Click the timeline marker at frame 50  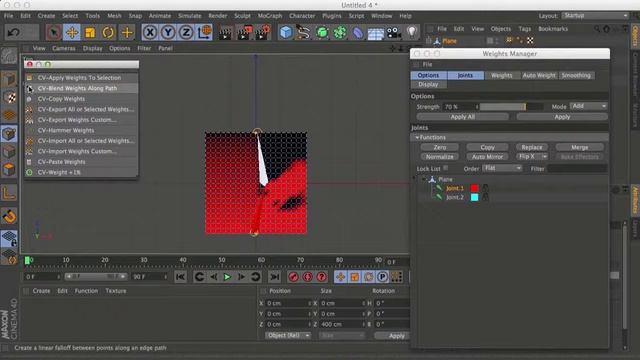(x=222, y=260)
